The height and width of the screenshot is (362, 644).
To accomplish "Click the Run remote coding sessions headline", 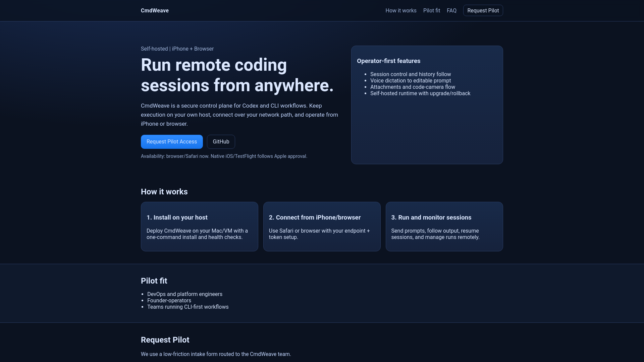I will 237,75.
